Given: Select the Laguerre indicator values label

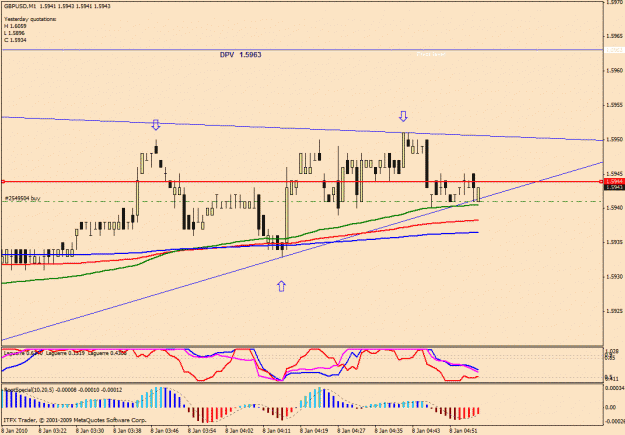Looking at the screenshot, I should tap(65, 353).
